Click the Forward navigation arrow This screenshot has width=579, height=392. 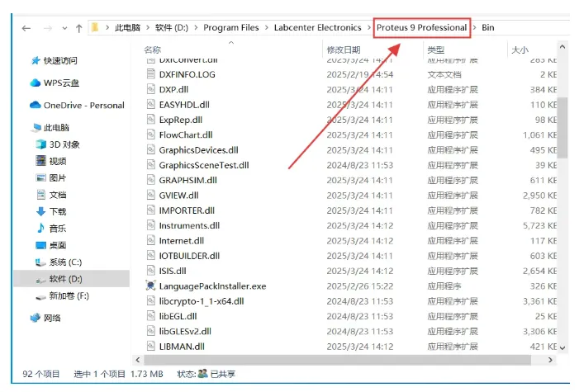pos(48,28)
